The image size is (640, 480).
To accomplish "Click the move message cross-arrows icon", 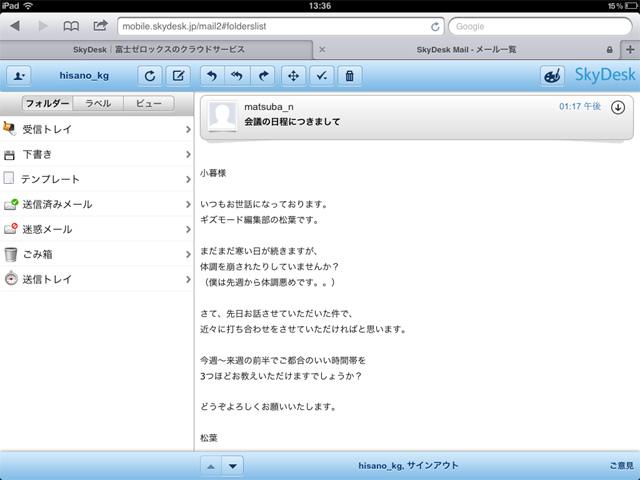I will pos(294,75).
